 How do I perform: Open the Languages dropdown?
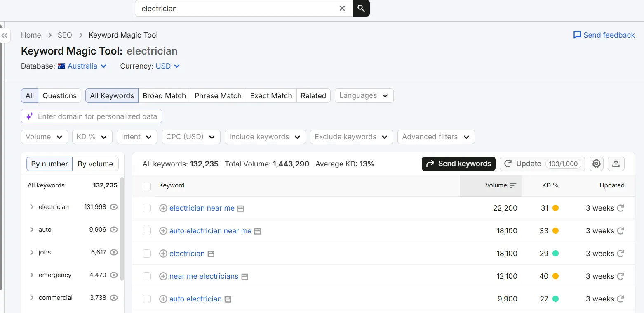pyautogui.click(x=364, y=95)
